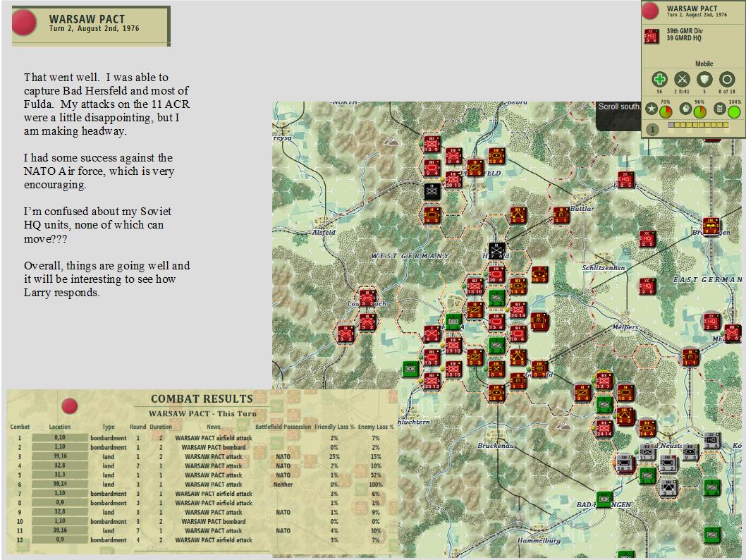Click the Location column header in Combat Results
The width and height of the screenshot is (746, 560).
(59, 427)
